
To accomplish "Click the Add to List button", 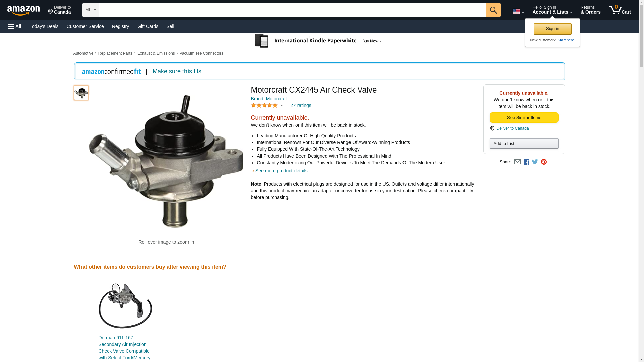I will click(x=524, y=144).
